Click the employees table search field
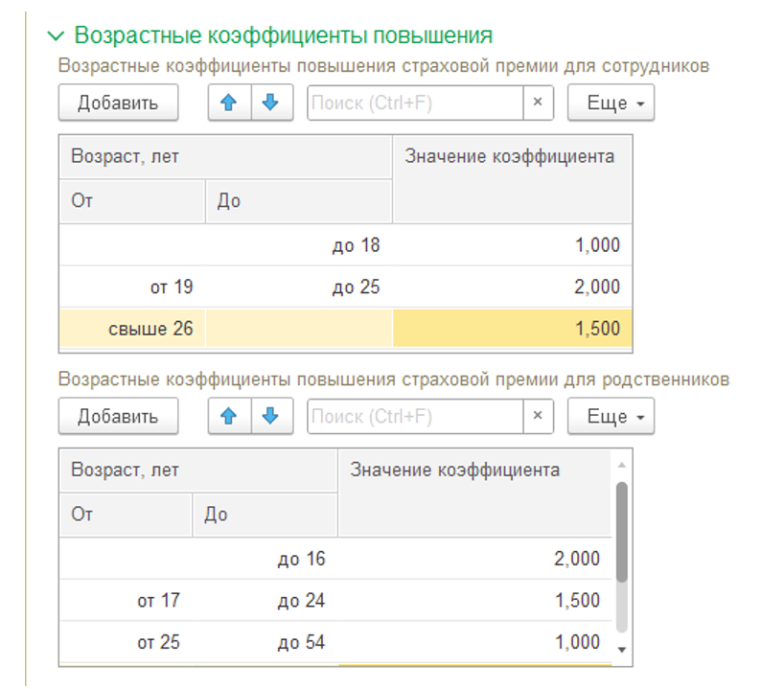Screen dimensions: 784x689 tap(415, 103)
